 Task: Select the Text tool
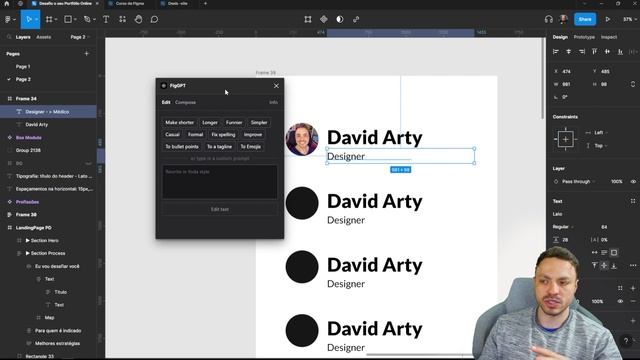click(106, 19)
